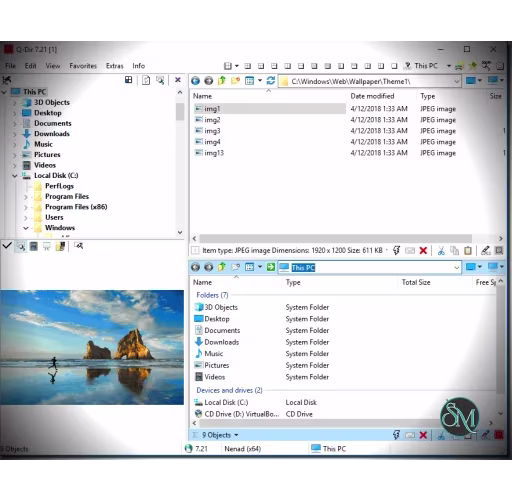The width and height of the screenshot is (512, 500).
Task: Click the Copy icon in upper status bar
Action: 455,251
